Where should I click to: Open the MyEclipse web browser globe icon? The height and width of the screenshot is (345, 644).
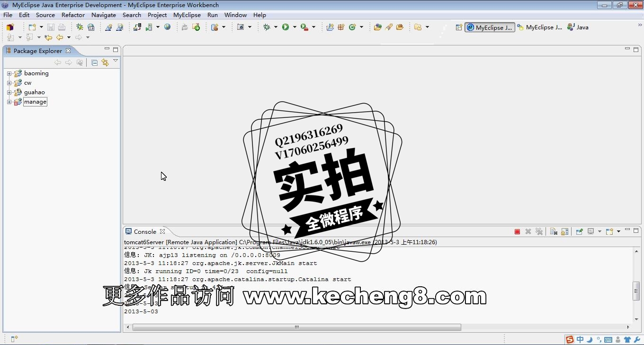click(167, 27)
